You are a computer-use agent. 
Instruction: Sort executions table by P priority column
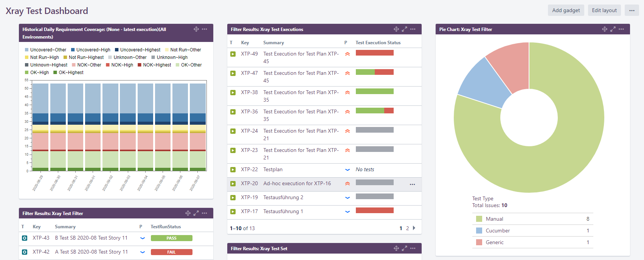(346, 43)
